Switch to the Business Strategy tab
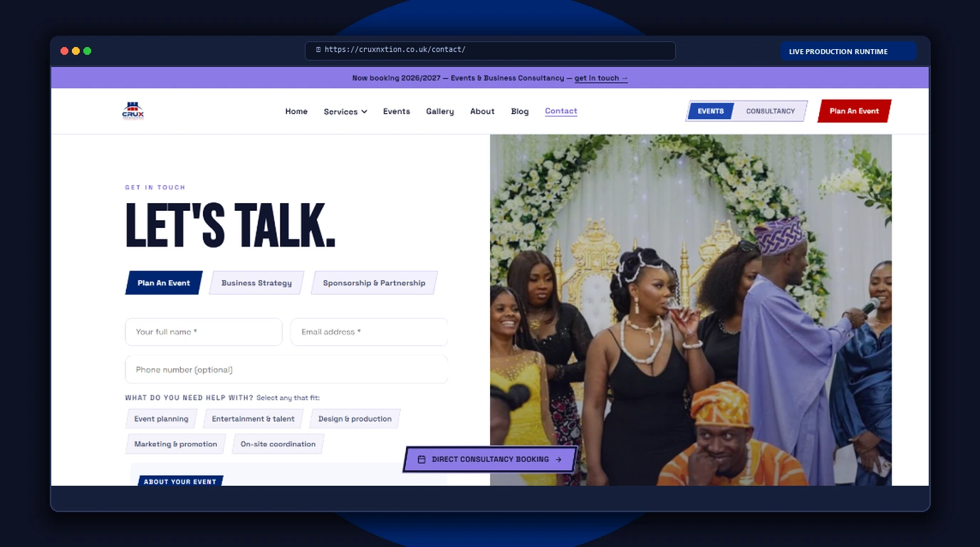This screenshot has height=547, width=980. [256, 283]
